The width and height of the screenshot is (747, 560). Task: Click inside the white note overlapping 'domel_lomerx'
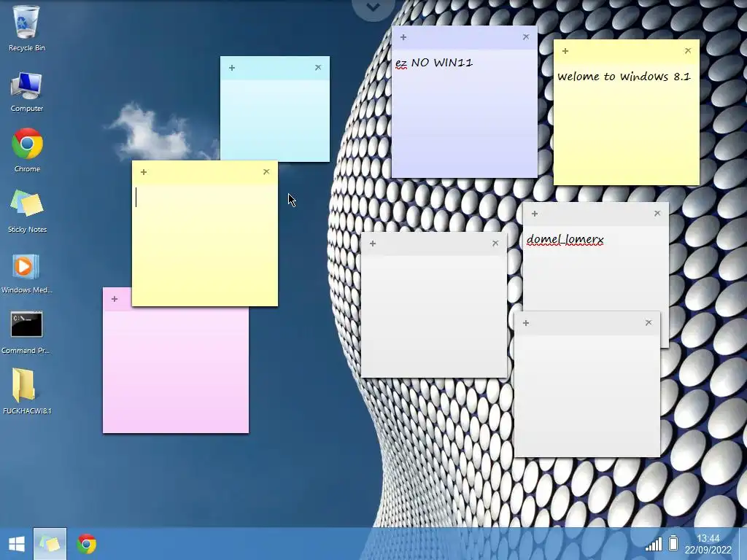pyautogui.click(x=587, y=394)
